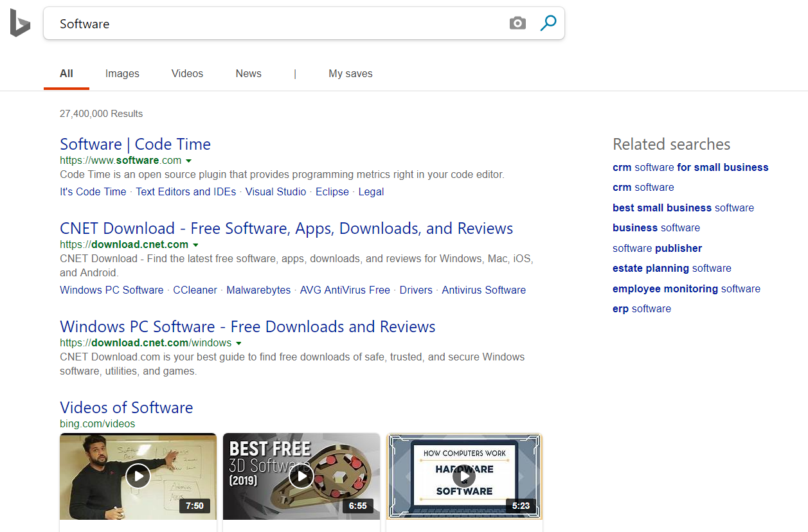This screenshot has height=532, width=808.
Task: Open the Legal sublink
Action: pos(371,191)
